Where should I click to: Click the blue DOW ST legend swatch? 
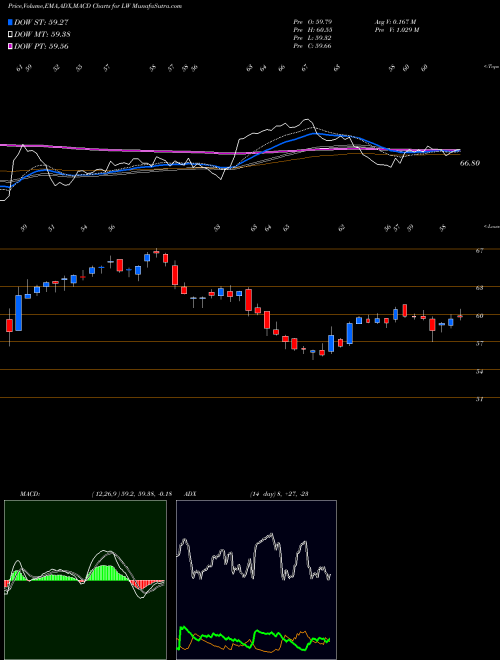pos(10,22)
